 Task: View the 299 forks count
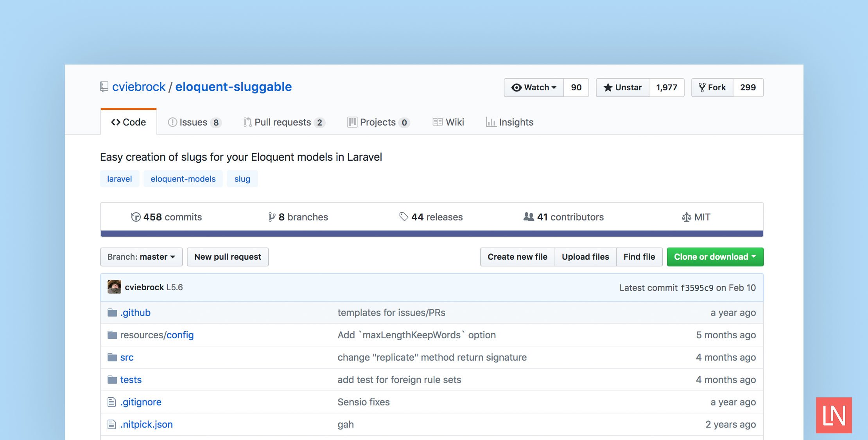[x=748, y=88]
